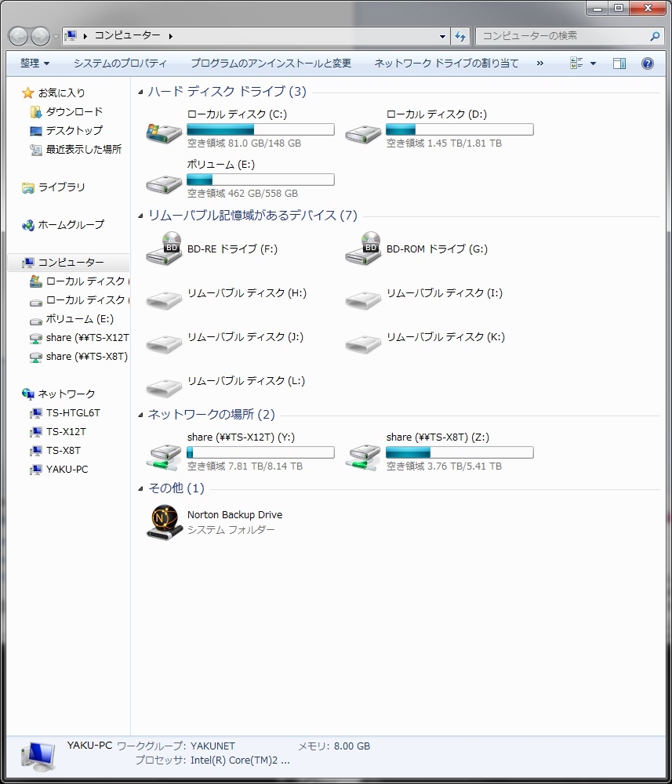Viewport: 672px width, 784px height.
Task: Open network share TS-X12T (Y:) icon
Action: click(164, 458)
